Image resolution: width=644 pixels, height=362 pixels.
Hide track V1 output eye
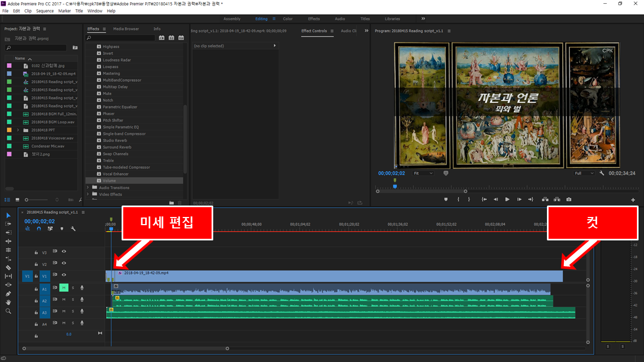click(64, 275)
